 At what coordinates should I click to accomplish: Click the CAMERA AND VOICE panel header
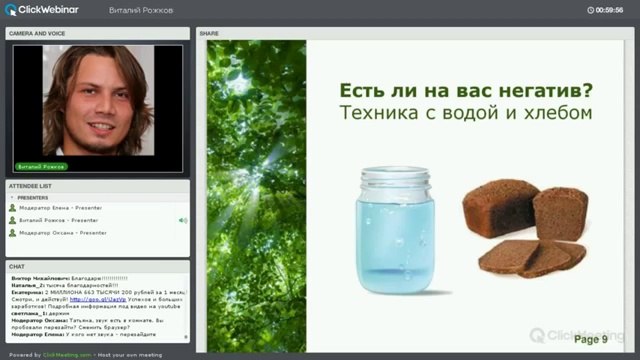98,33
